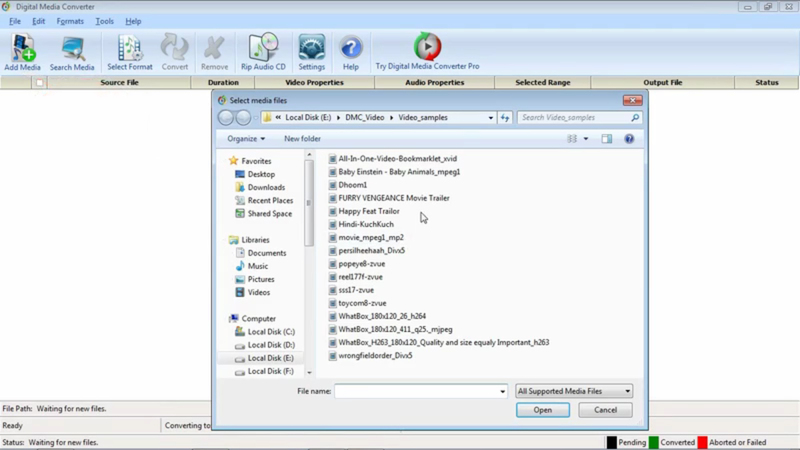
Task: Select file Happy Feat Trailor
Action: 364,211
